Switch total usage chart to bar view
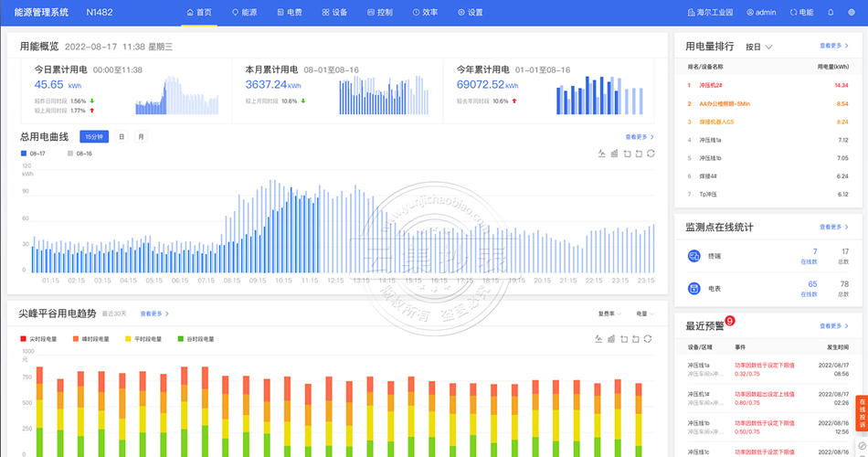Viewport: 868px width, 457px height. tap(614, 154)
